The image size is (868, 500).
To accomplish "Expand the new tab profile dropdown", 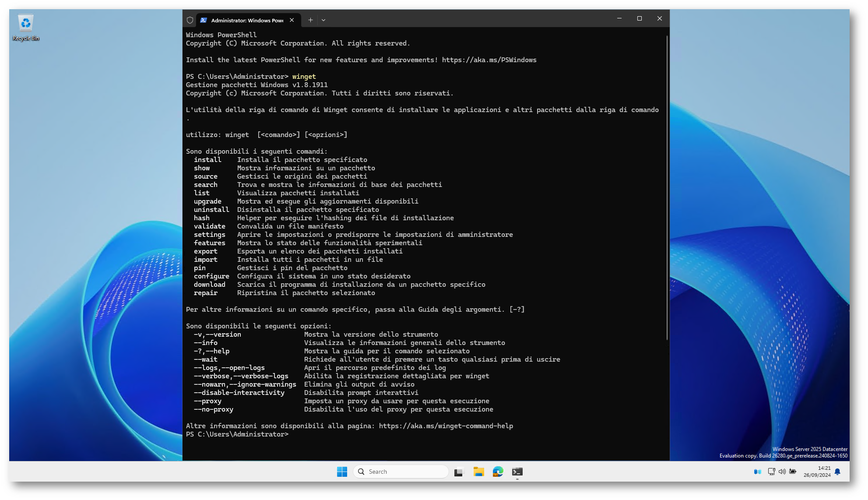I will click(x=323, y=20).
